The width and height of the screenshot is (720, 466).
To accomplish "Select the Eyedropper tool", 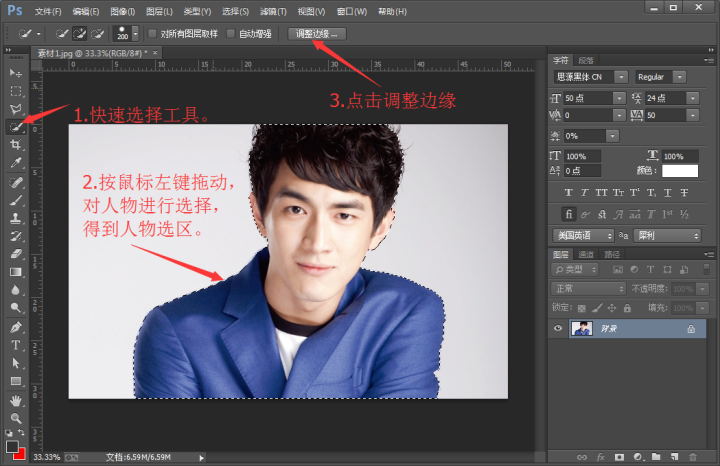I will click(16, 163).
